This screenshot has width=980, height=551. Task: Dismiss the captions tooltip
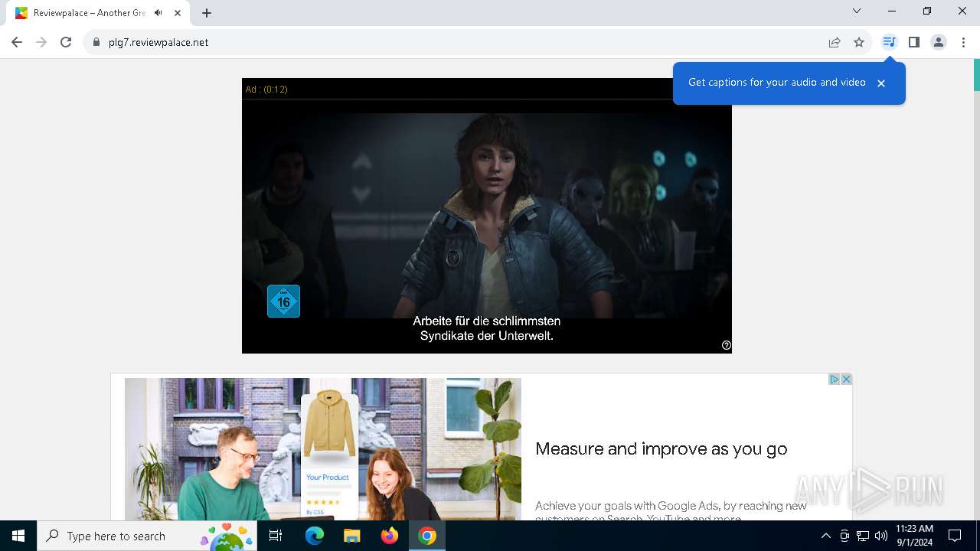[x=881, y=83]
